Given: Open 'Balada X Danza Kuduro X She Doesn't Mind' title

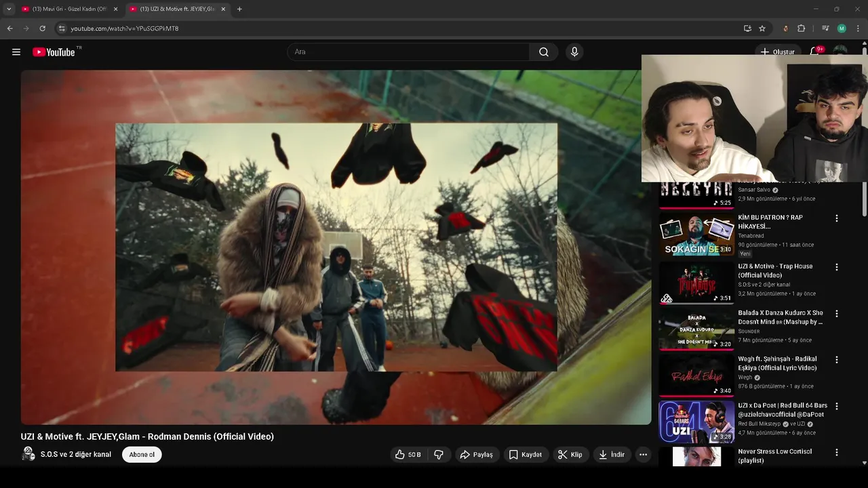Looking at the screenshot, I should 781,317.
